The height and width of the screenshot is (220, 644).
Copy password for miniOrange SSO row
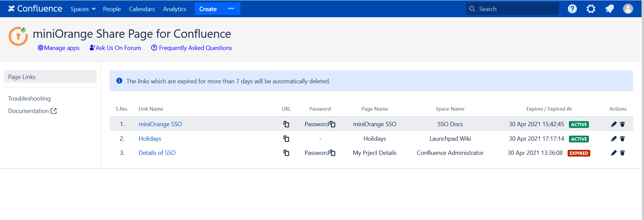coord(333,124)
